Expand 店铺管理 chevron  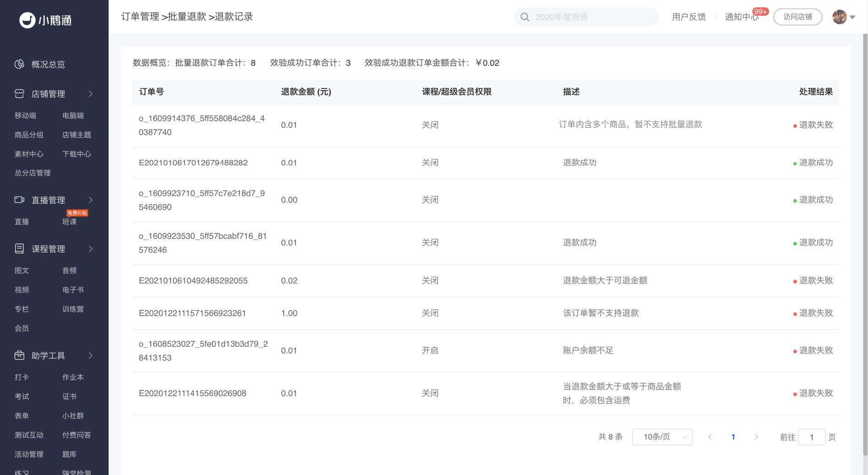(91, 94)
